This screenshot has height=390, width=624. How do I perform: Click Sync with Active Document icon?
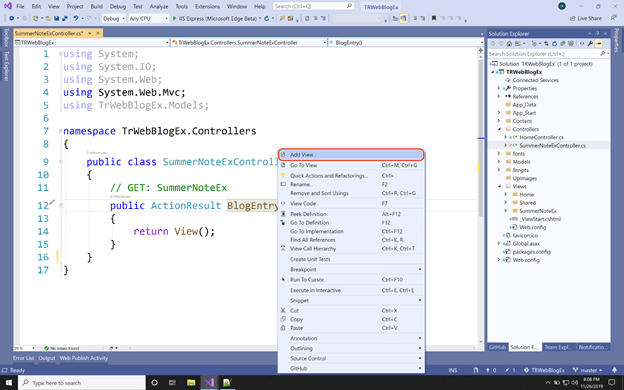tap(546, 43)
